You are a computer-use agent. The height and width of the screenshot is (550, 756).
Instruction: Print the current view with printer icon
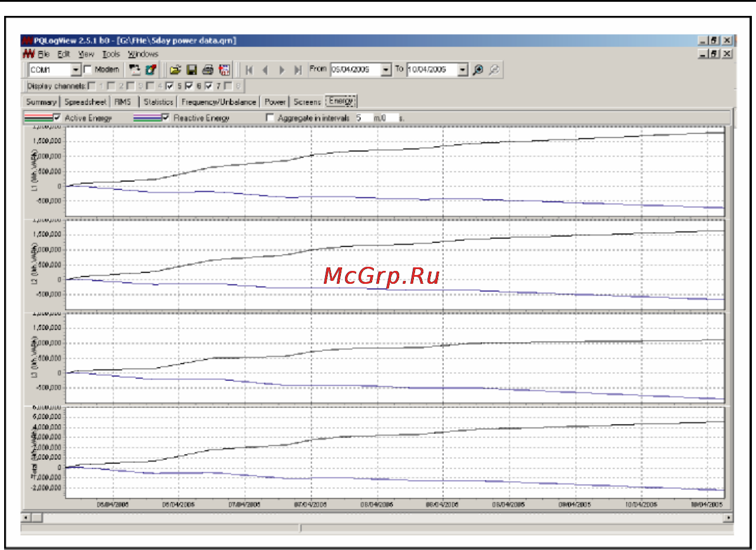(208, 69)
